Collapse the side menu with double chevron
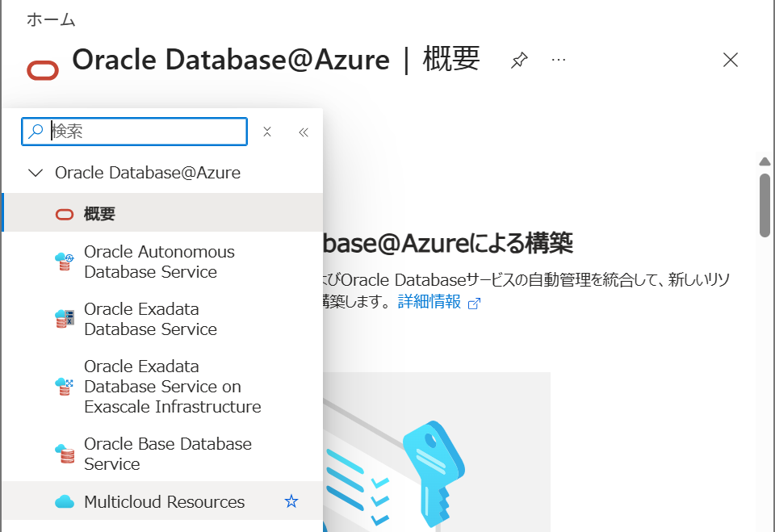This screenshot has height=532, width=775. (304, 132)
